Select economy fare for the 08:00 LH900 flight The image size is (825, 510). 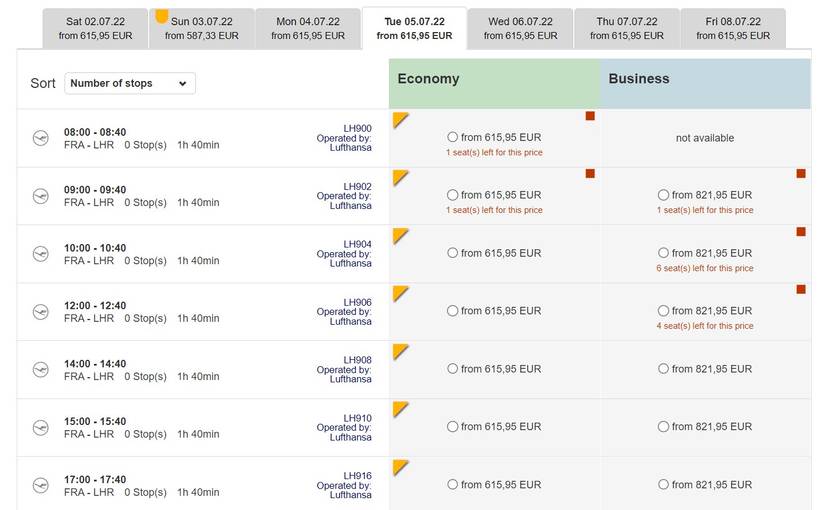pyautogui.click(x=453, y=138)
